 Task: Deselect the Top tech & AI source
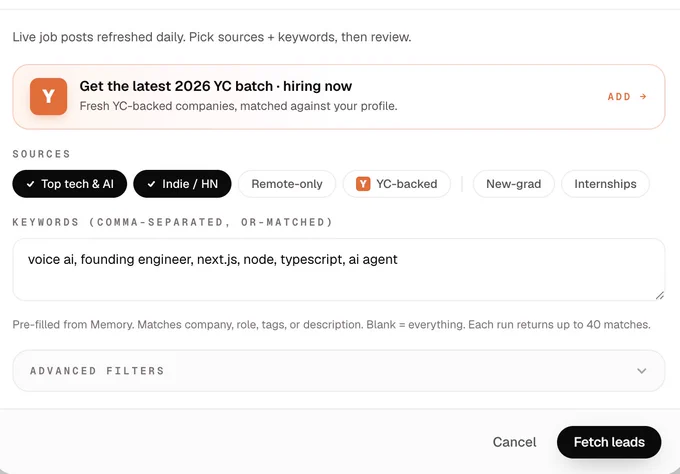click(x=70, y=184)
